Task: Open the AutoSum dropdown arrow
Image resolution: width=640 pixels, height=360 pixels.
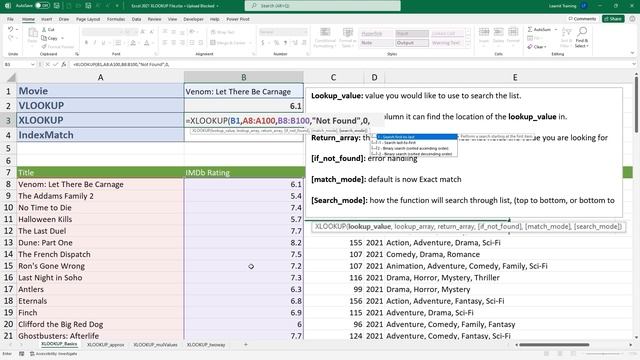Action: (556, 29)
